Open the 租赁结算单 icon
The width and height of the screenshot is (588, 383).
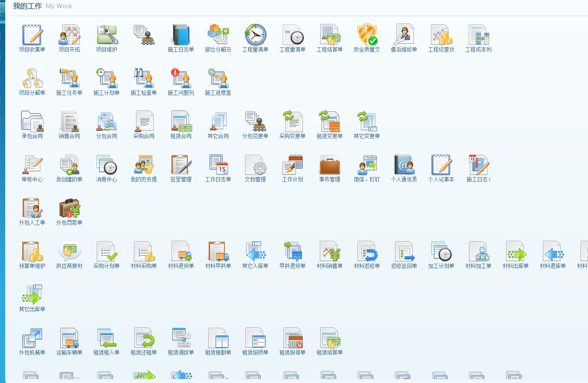pos(329,338)
